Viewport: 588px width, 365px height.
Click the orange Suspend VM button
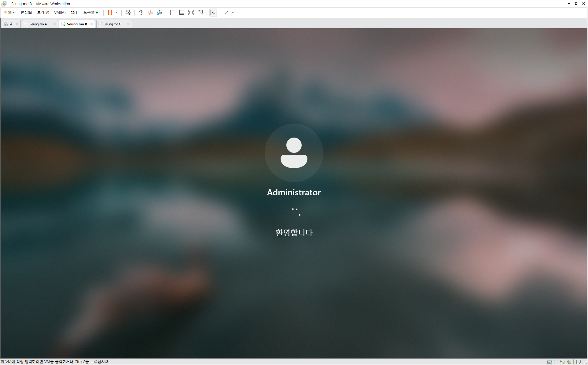[x=110, y=13]
